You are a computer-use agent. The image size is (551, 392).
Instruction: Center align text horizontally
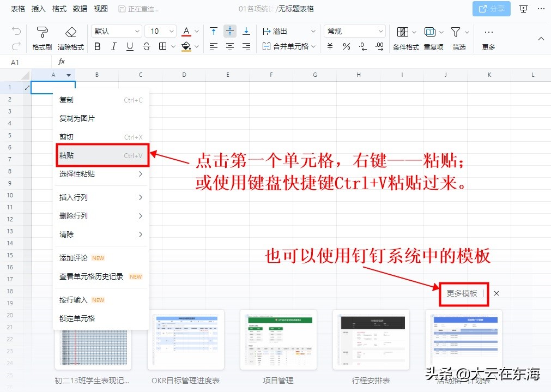pos(230,46)
